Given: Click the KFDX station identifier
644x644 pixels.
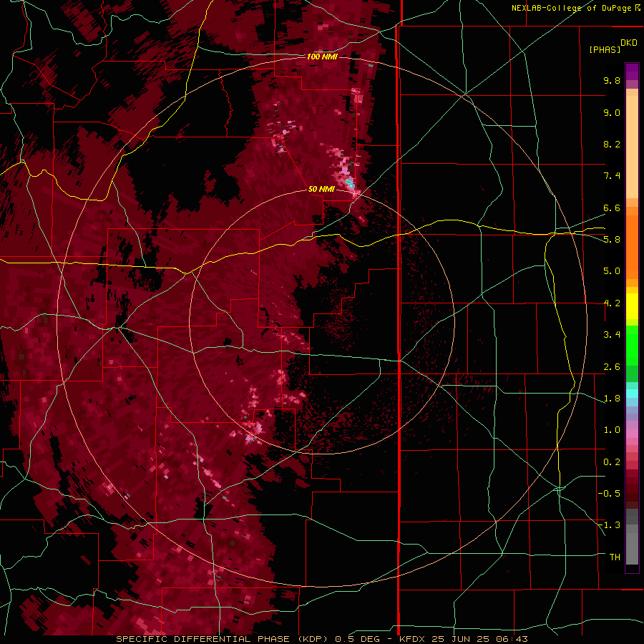Looking at the screenshot, I should click(x=413, y=639).
